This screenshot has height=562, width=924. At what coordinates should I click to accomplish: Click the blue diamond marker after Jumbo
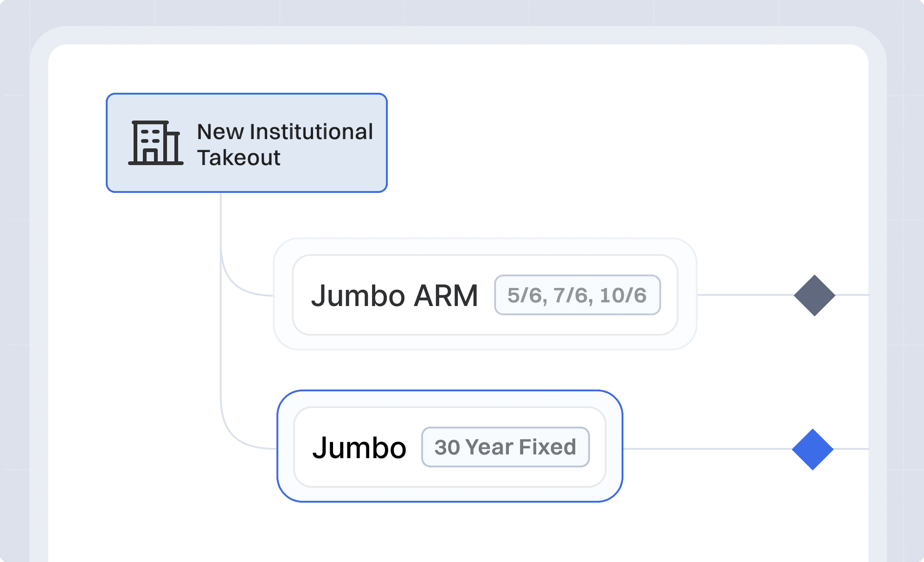click(812, 449)
